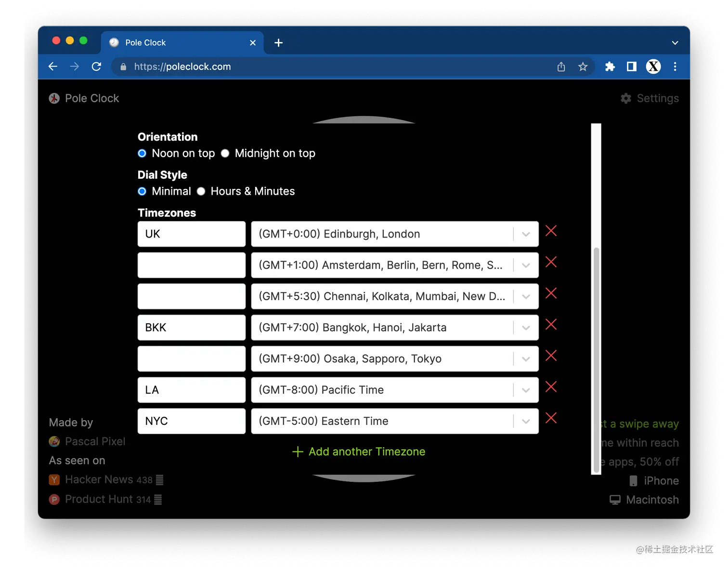Expand the Bangkok, Hanoi, Jakarta dropdown
This screenshot has height=569, width=728.
(526, 328)
